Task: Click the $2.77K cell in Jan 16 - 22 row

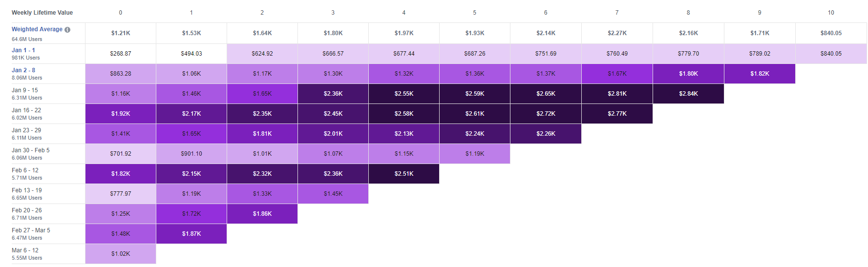Action: pyautogui.click(x=617, y=114)
